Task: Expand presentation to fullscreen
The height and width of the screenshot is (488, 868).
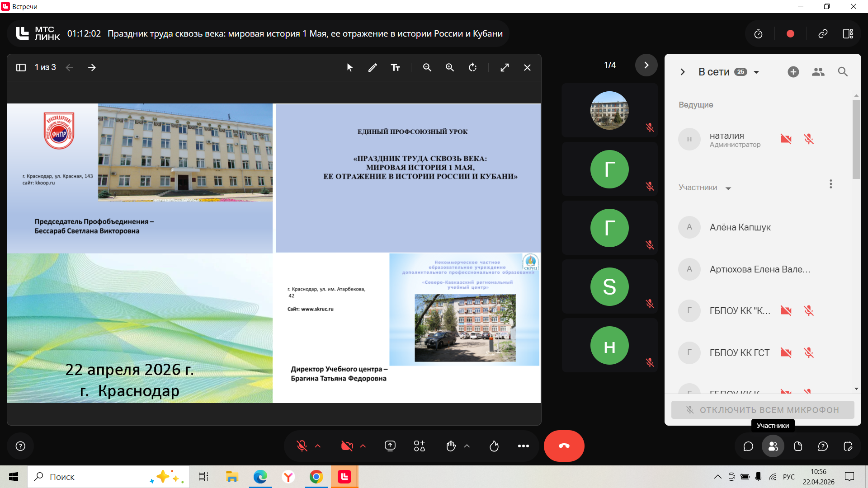Action: pos(505,68)
